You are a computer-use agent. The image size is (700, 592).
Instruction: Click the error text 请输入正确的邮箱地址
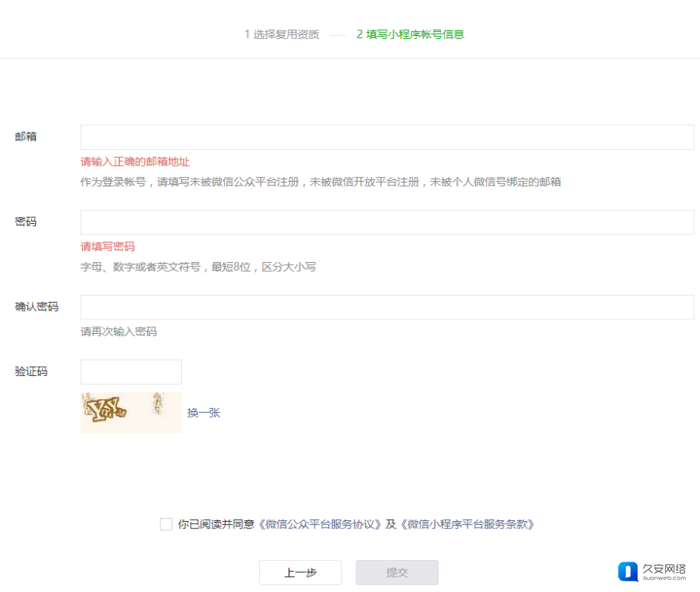point(135,162)
